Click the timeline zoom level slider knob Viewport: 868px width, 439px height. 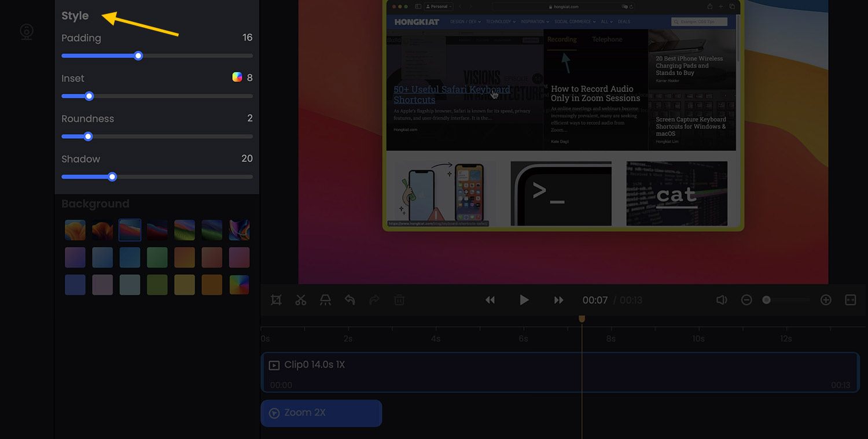[x=767, y=300]
